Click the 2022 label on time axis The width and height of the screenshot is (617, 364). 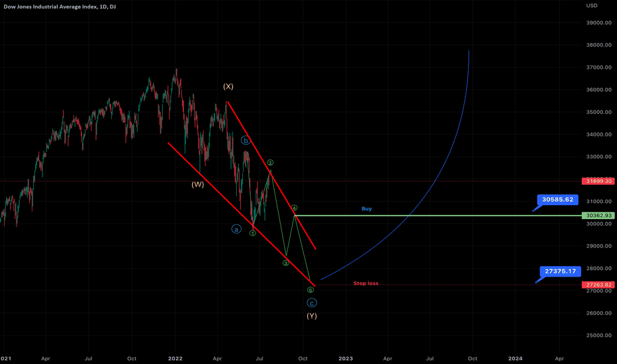pos(175,359)
